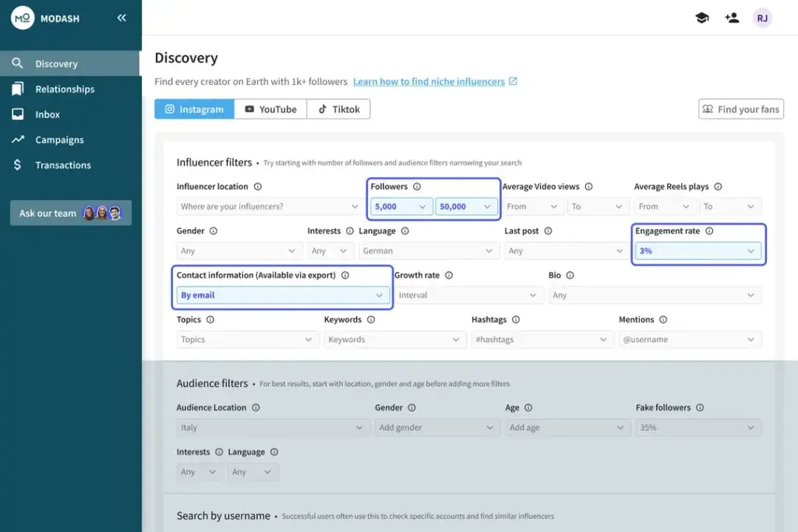Click the graduation cap learning icon
This screenshot has height=532, width=798.
click(x=701, y=17)
